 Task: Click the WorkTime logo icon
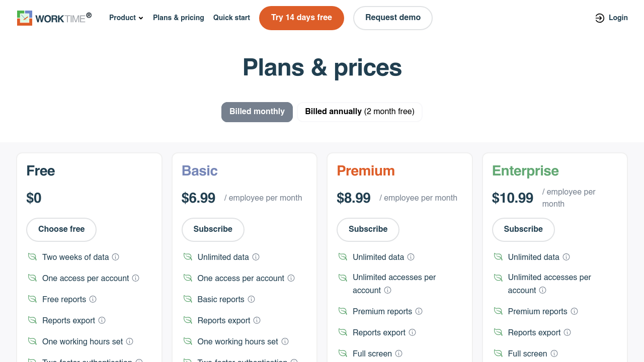coord(25,18)
